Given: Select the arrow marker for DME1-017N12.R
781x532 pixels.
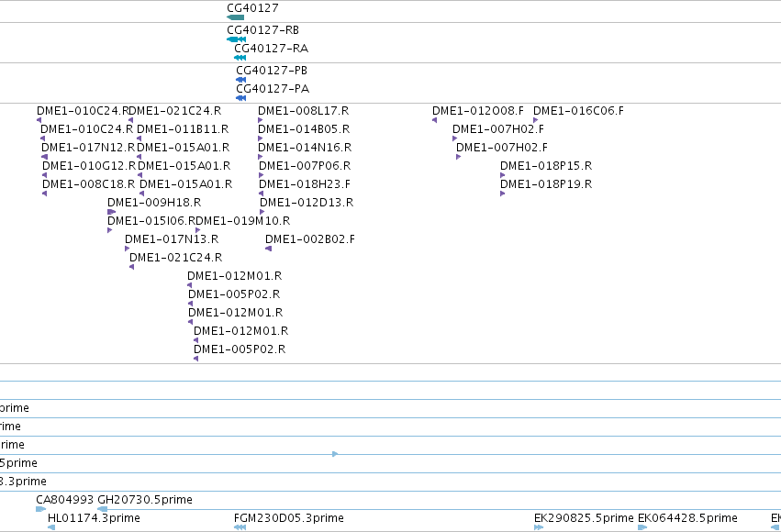Looking at the screenshot, I should (x=44, y=157).
